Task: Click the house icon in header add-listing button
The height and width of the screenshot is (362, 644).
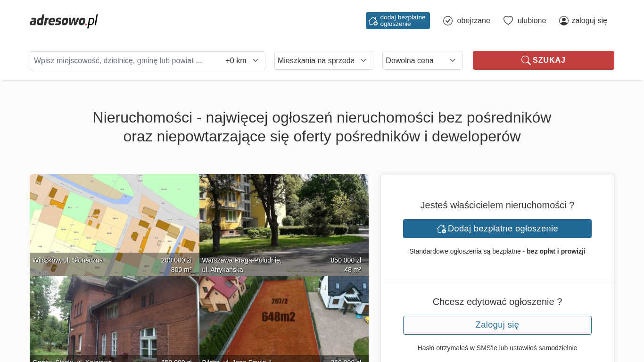Action: coord(373,21)
